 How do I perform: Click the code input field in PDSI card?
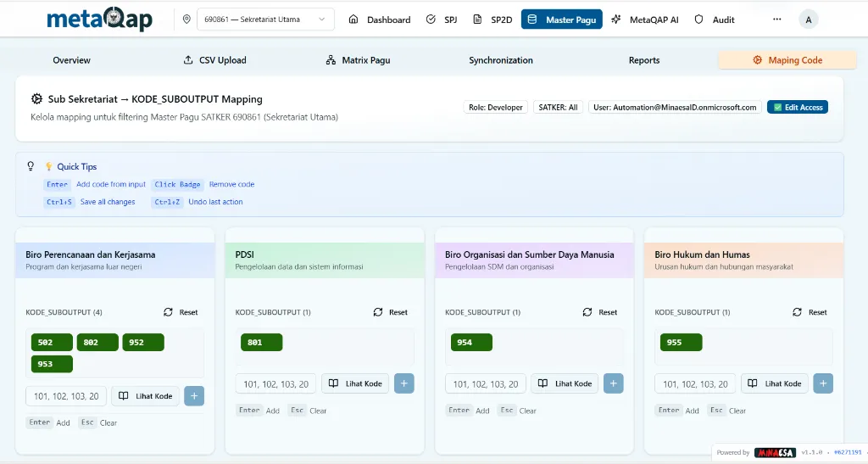(275, 383)
